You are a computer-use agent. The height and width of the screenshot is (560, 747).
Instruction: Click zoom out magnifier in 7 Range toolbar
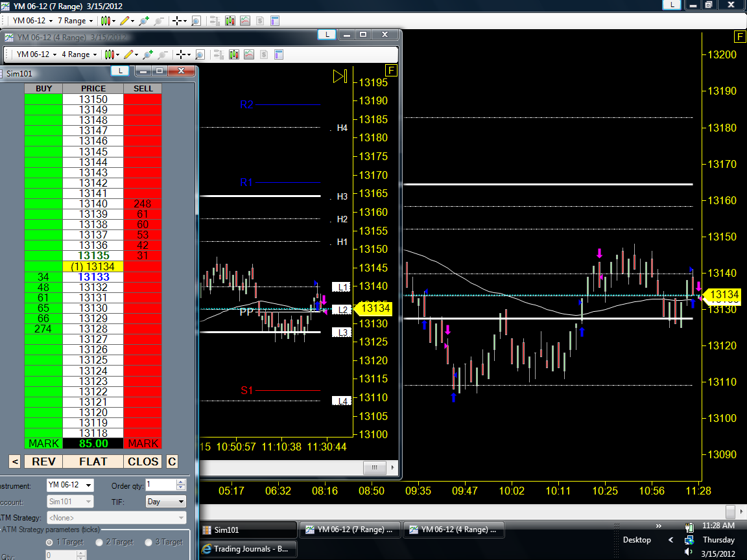[159, 21]
